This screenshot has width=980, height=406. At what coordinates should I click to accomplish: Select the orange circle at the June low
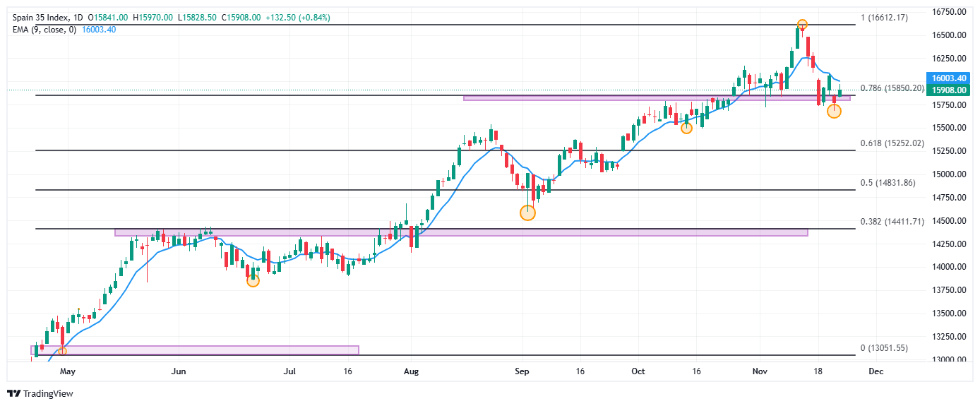[x=253, y=281]
